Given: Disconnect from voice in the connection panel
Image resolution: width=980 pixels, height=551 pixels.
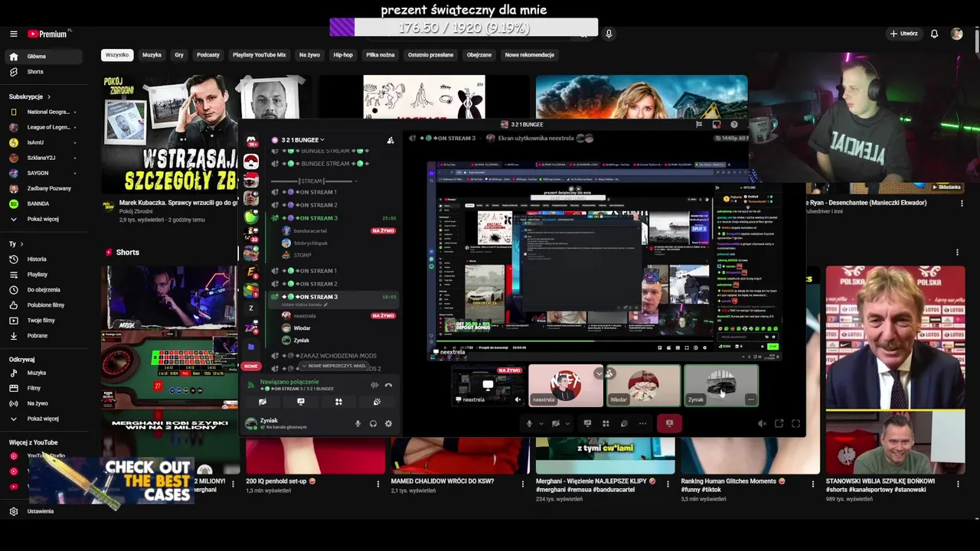Looking at the screenshot, I should pos(388,385).
